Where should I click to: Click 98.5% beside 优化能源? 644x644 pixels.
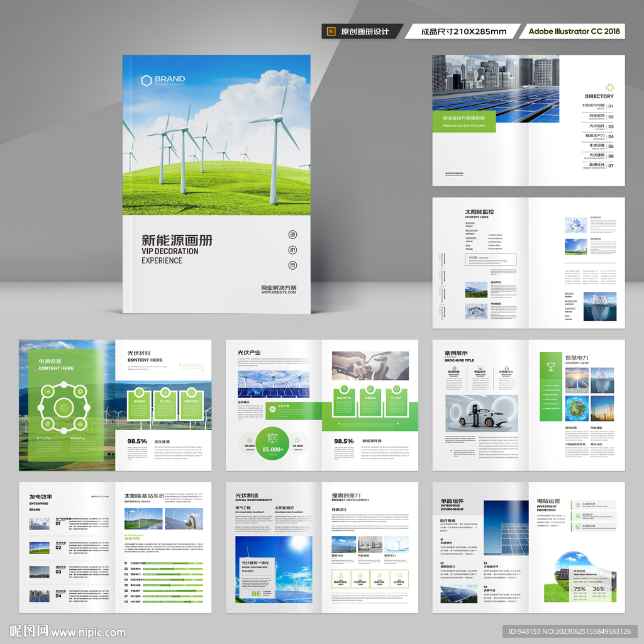click(x=137, y=441)
